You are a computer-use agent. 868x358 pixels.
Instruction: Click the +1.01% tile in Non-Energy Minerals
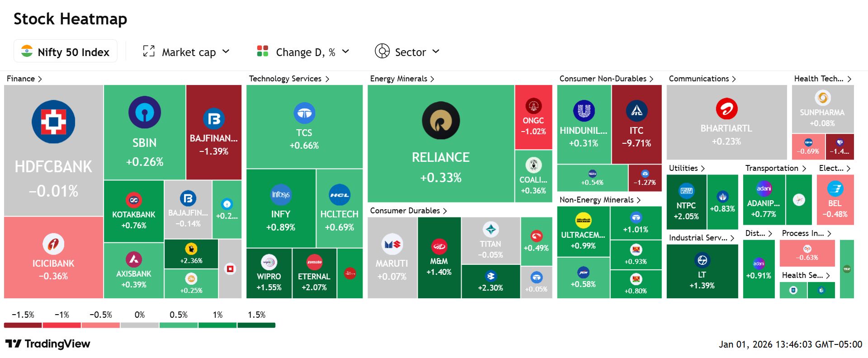click(636, 223)
